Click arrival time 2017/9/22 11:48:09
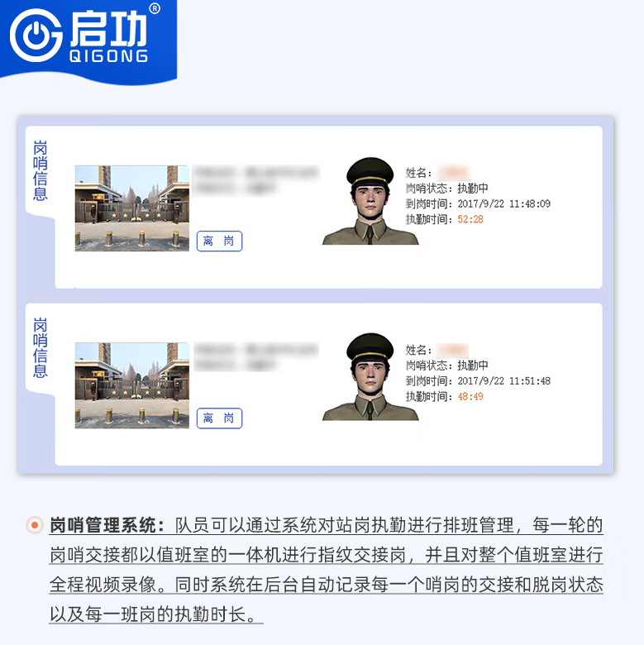644x645 pixels. [504, 203]
